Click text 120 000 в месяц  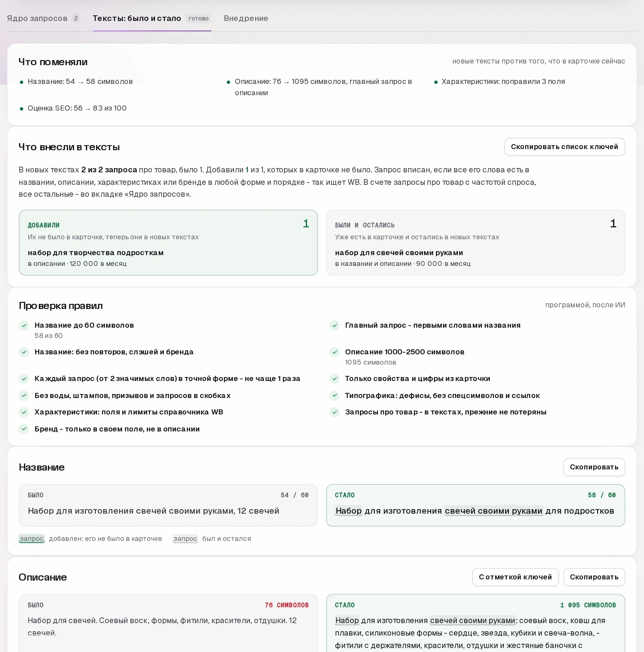coord(98,264)
